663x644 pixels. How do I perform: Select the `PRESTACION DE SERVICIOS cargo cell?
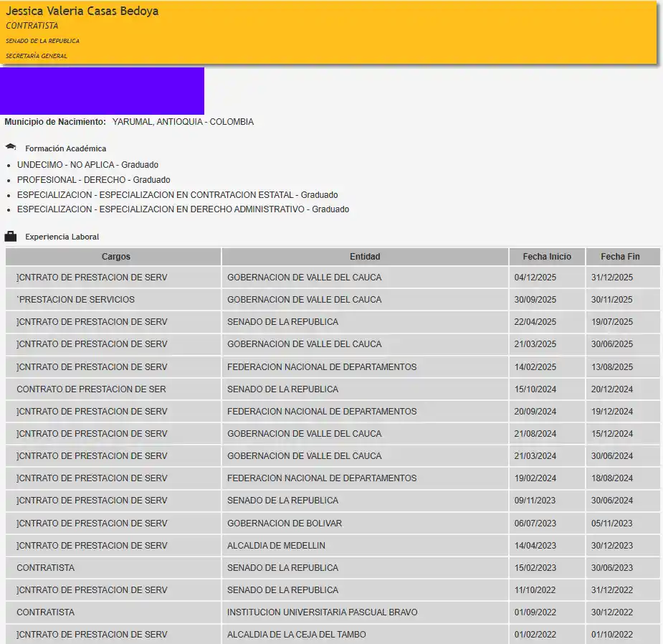75,300
